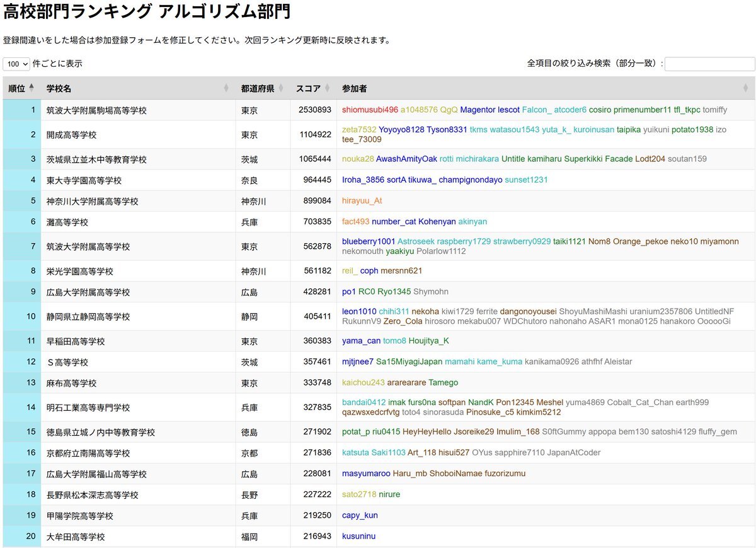
Task: Sort table by スコア column header
Action: coord(313,88)
